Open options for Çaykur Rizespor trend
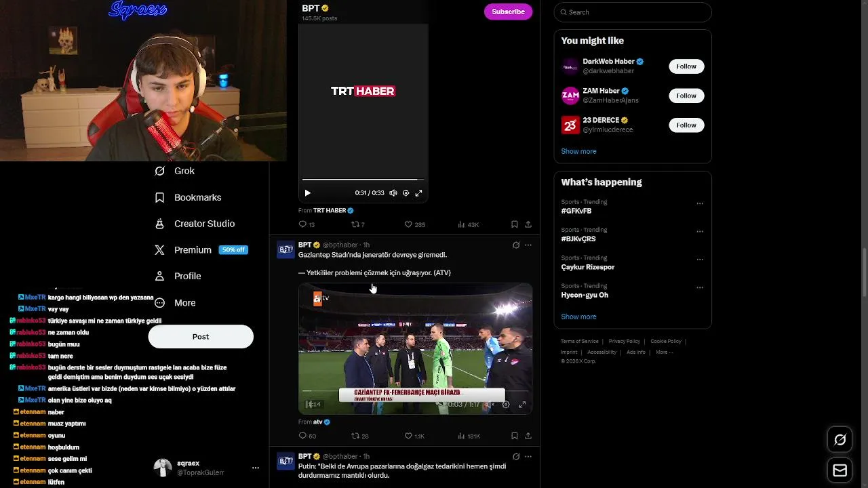Viewport: 868px width, 488px height. coord(700,259)
